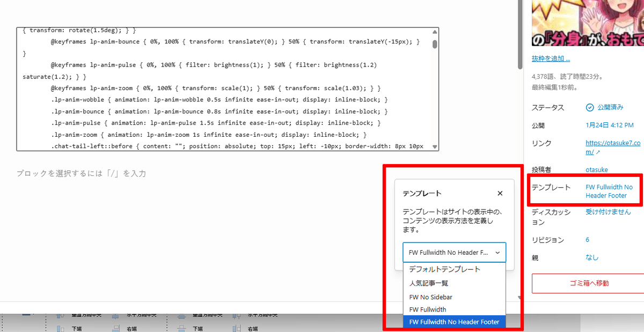Click the テンプレート label in the sidebar
This screenshot has width=644, height=332.
click(x=551, y=187)
